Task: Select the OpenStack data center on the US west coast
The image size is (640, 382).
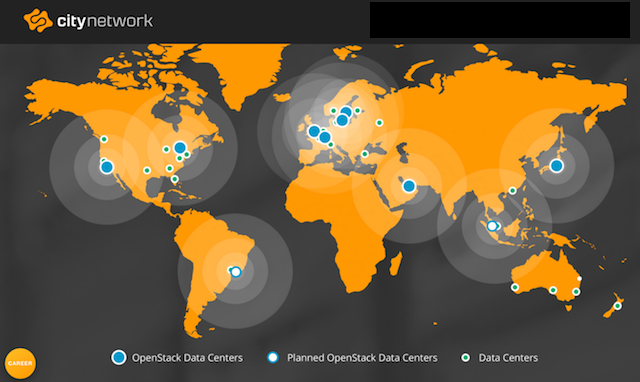Action: (107, 167)
